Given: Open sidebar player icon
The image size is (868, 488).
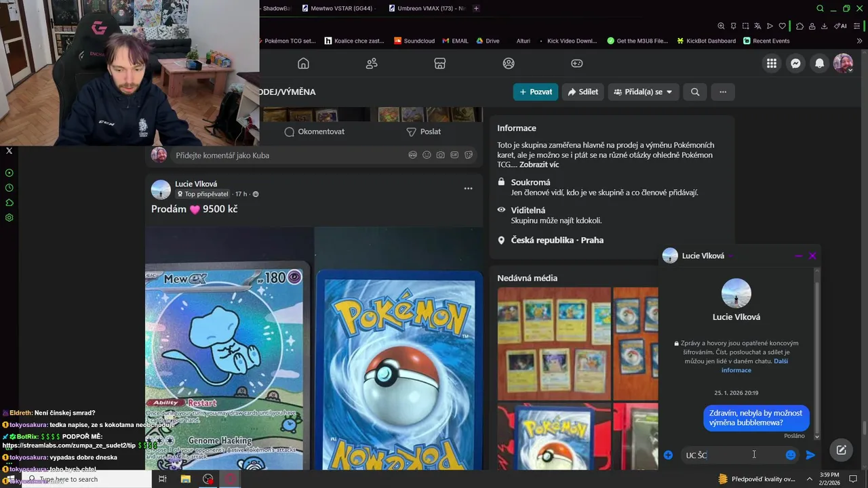Looking at the screenshot, I should [x=9, y=173].
